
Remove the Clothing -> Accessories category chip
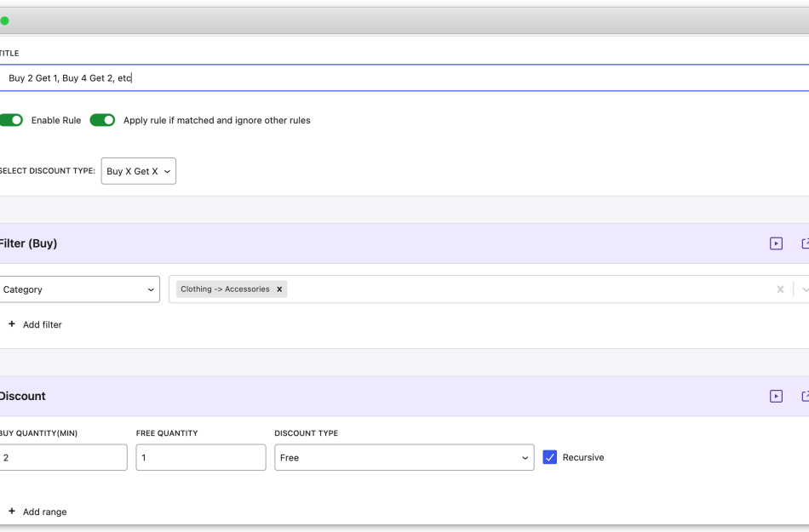[x=279, y=289]
